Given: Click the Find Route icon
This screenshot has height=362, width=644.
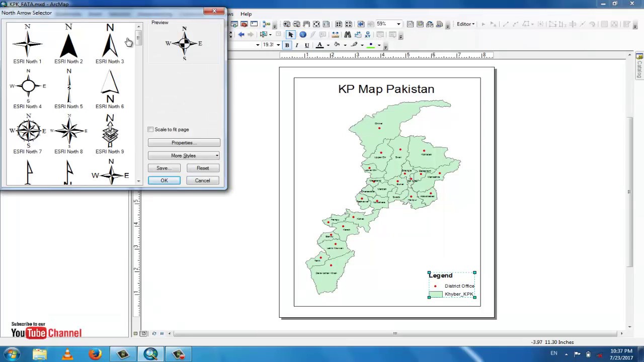Looking at the screenshot, I should point(358,35).
